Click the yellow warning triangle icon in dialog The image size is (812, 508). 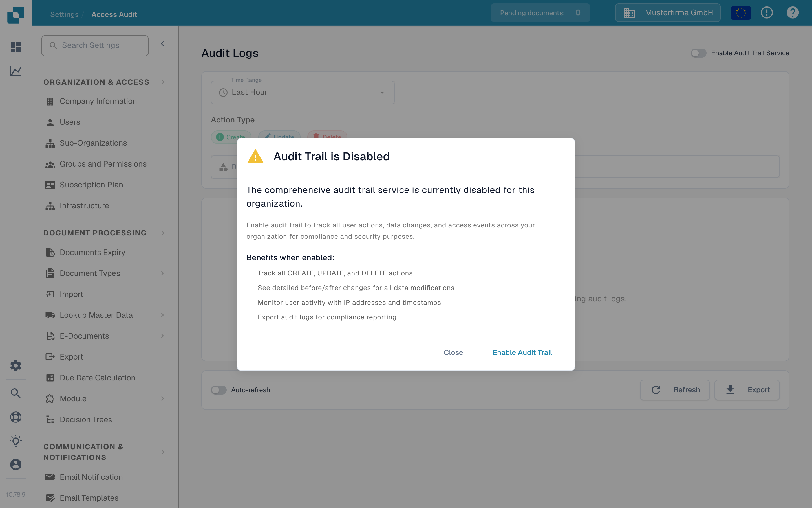click(x=255, y=157)
